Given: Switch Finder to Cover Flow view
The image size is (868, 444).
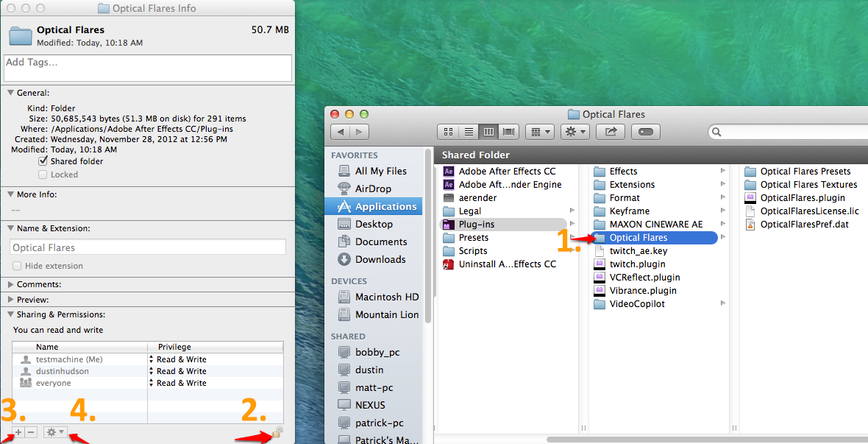Looking at the screenshot, I should tap(509, 132).
